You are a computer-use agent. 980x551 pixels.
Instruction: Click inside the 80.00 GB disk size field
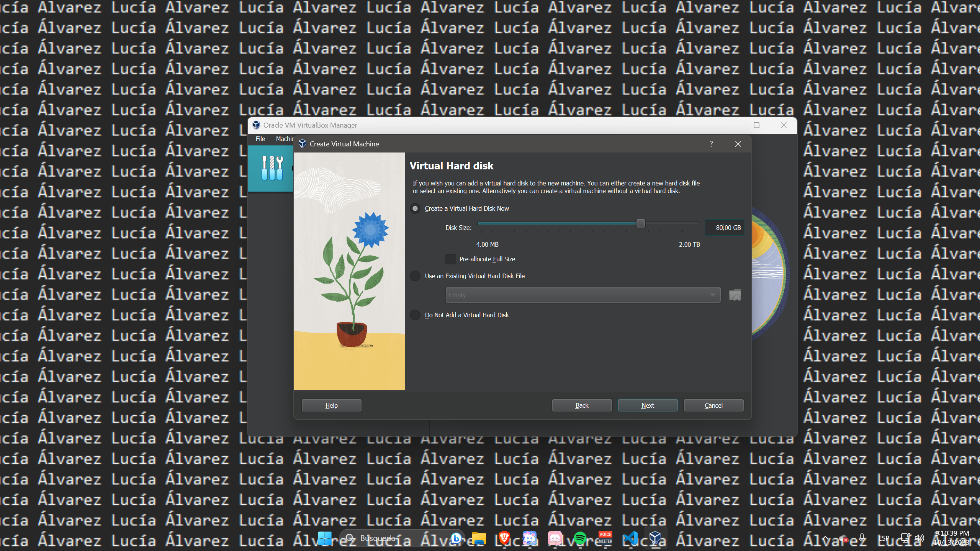tap(725, 228)
